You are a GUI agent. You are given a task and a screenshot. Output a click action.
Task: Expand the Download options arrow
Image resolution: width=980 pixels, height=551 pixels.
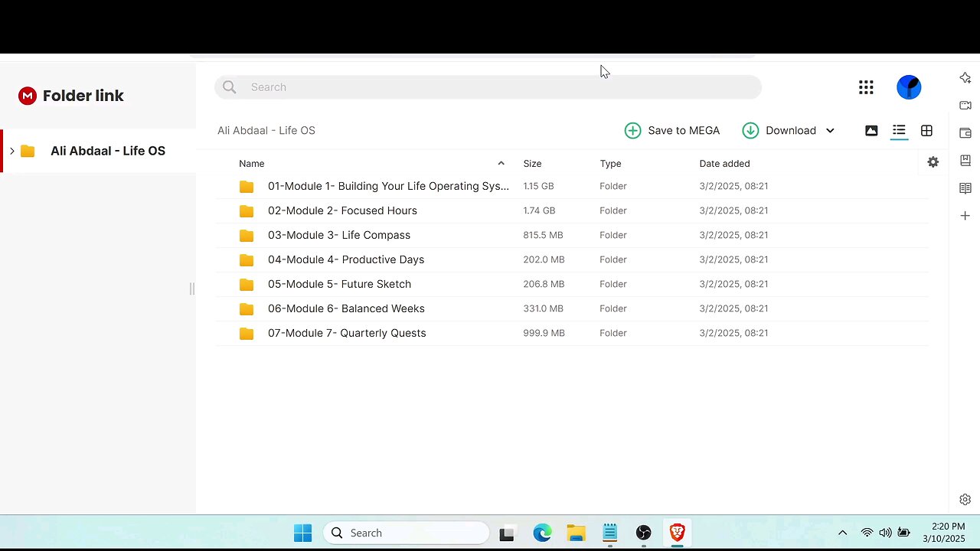(830, 131)
